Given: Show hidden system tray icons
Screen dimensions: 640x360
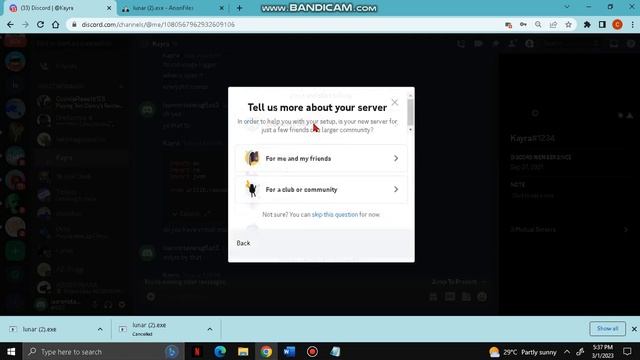Looking at the screenshot, I should click(567, 351).
